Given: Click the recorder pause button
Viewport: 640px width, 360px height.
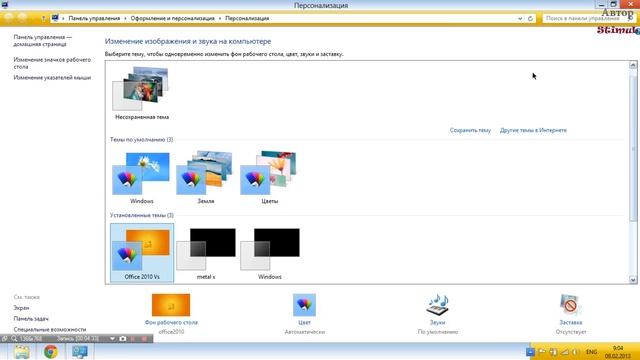Looking at the screenshot, I should (x=133, y=339).
